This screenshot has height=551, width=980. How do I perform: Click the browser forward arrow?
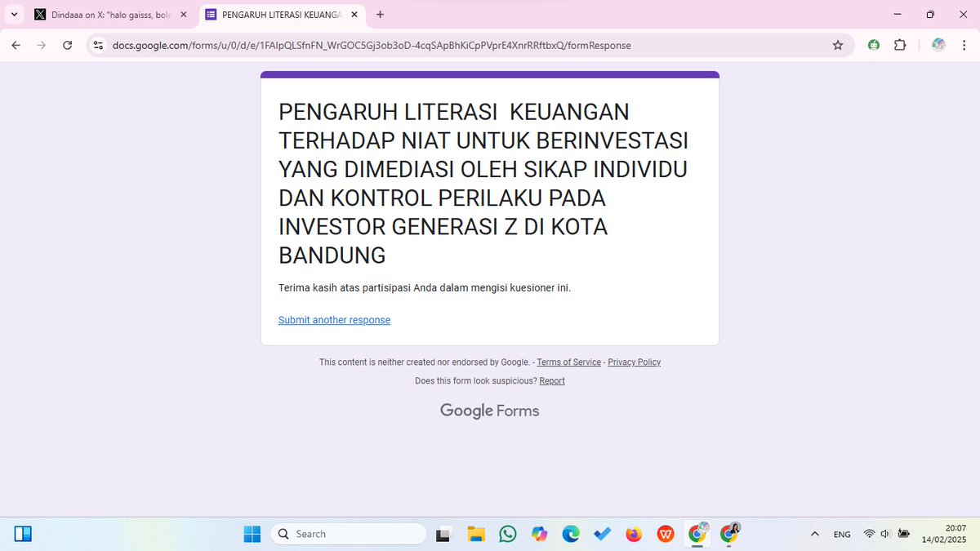click(42, 46)
